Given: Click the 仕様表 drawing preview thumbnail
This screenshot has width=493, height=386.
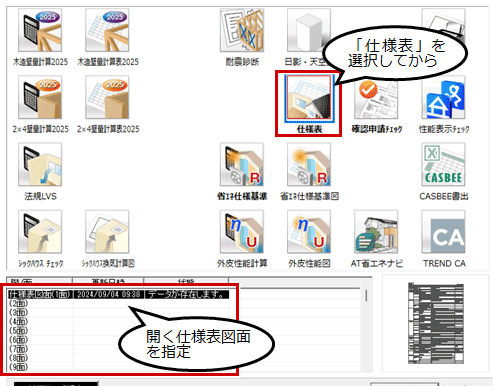Looking at the screenshot, I should 436,323.
